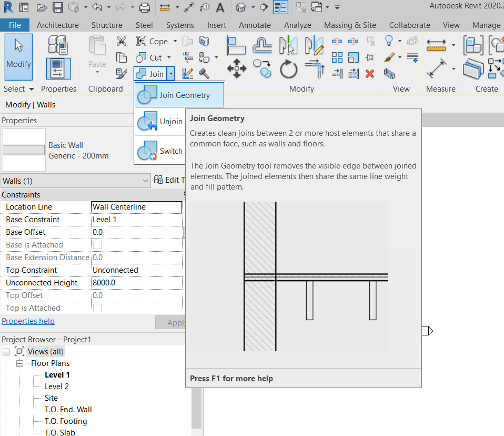This screenshot has width=504, height=436.
Task: Toggle the Base is Attached checkbox
Action: [96, 244]
